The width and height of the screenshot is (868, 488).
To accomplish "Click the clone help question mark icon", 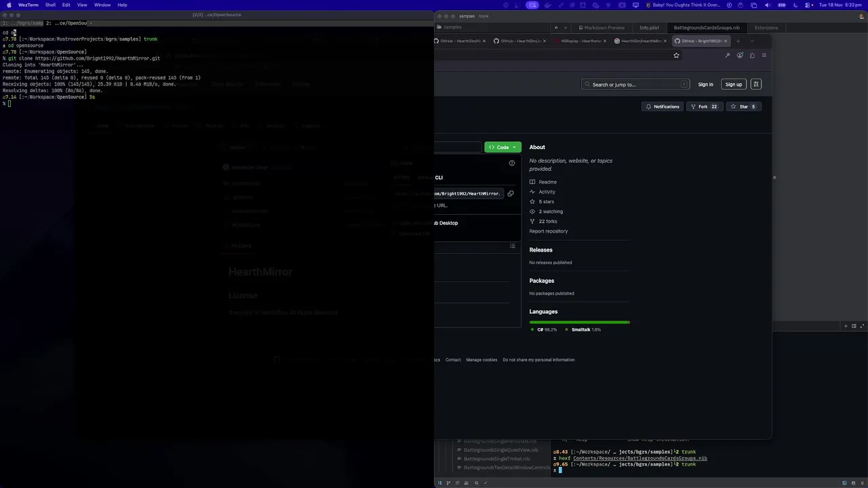I will click(512, 163).
